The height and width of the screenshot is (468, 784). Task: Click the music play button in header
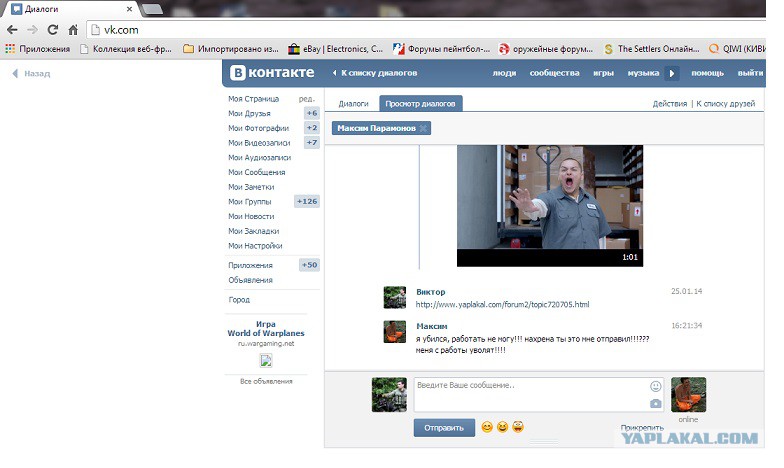click(x=672, y=74)
